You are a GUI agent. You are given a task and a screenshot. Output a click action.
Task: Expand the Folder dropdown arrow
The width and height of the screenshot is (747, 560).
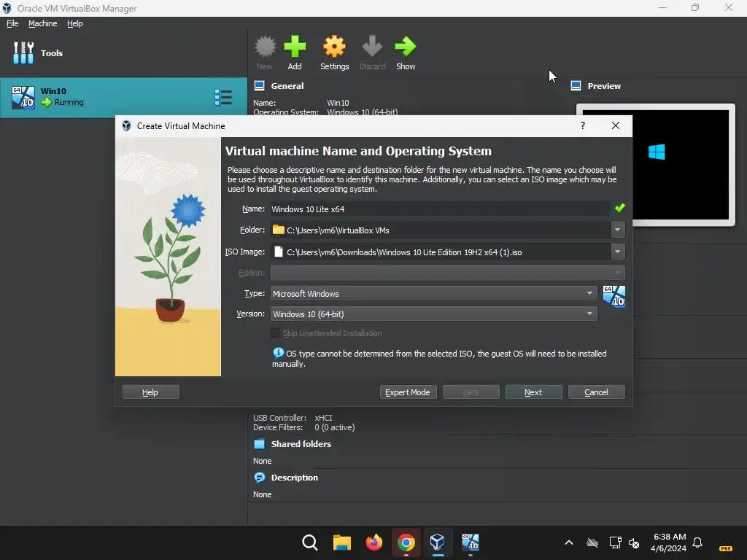[617, 230]
